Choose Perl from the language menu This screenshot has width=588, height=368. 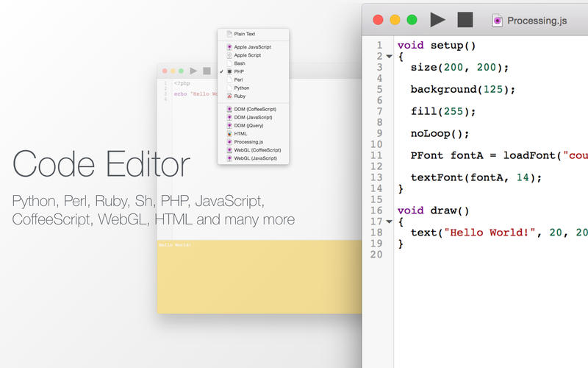253,79
